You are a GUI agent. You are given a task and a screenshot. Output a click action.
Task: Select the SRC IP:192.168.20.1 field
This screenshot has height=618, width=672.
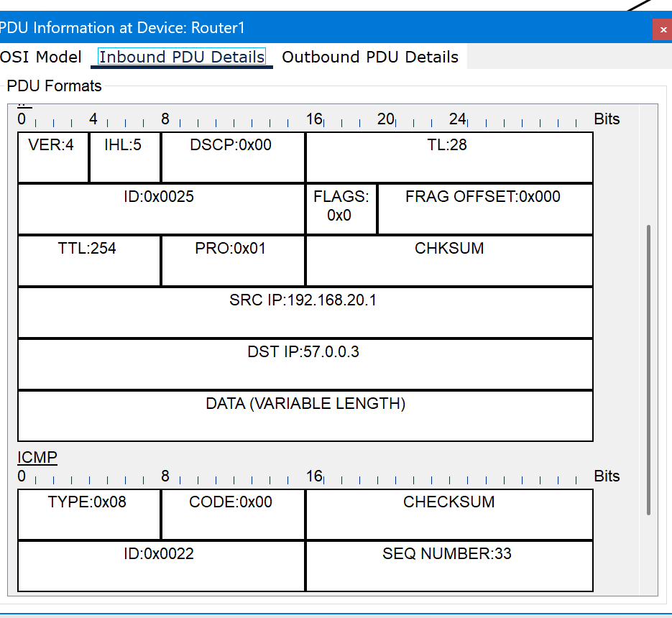pos(305,313)
